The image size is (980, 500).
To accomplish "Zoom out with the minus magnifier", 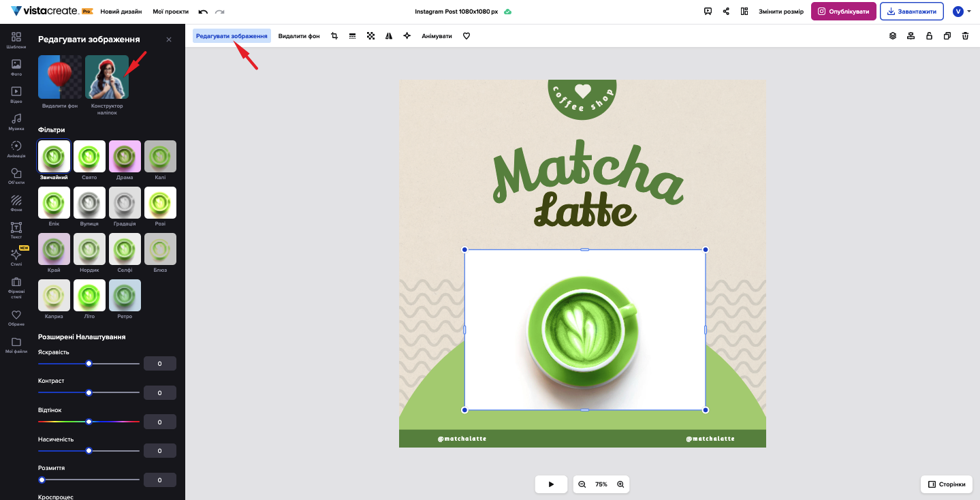I will tap(582, 484).
